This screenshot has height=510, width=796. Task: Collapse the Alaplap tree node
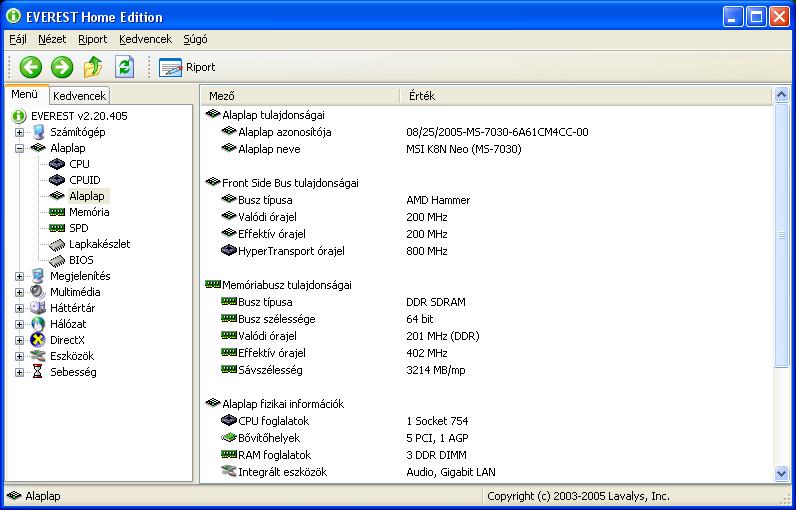pyautogui.click(x=19, y=149)
